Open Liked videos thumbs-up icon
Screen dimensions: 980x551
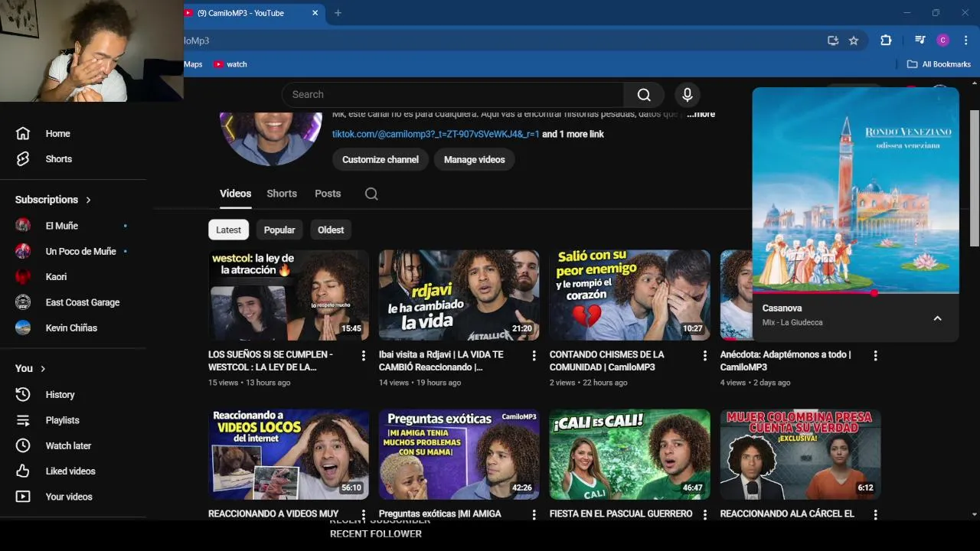pos(23,471)
